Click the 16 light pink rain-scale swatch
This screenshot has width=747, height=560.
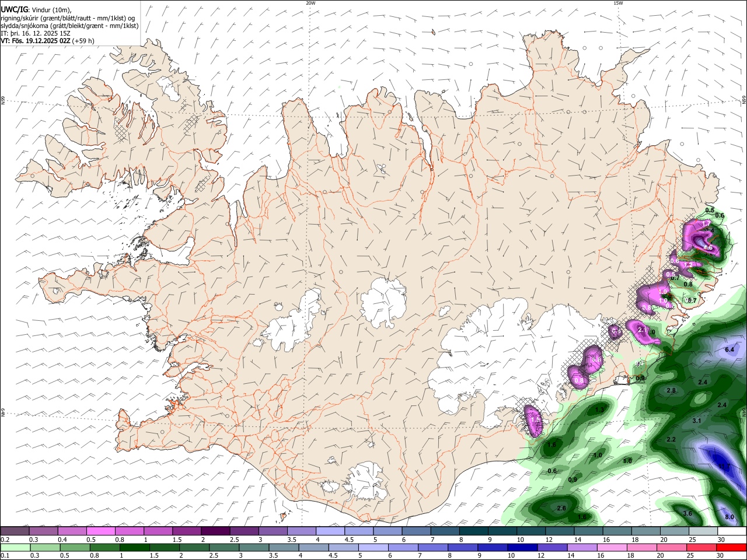tap(612, 547)
